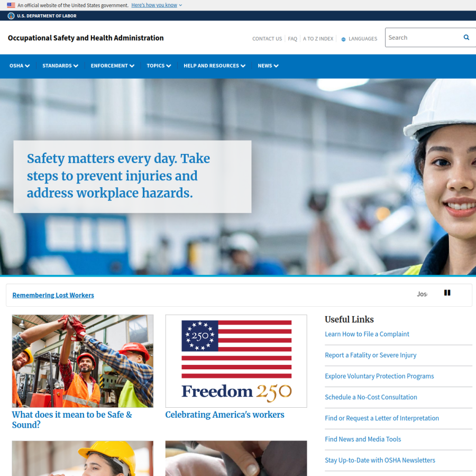Click the "Safety matters every day" hero text
This screenshot has height=476, width=476.
(x=118, y=176)
